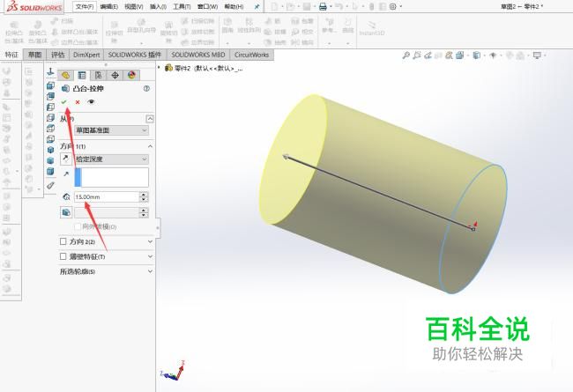Screen dimensions: 573x392
Task: Switch to the CircuitWorks tab
Action: (x=251, y=55)
